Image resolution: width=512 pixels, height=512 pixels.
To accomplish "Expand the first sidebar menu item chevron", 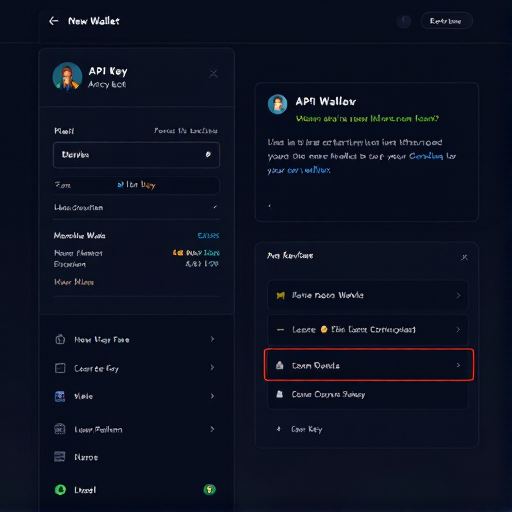I will click(212, 339).
